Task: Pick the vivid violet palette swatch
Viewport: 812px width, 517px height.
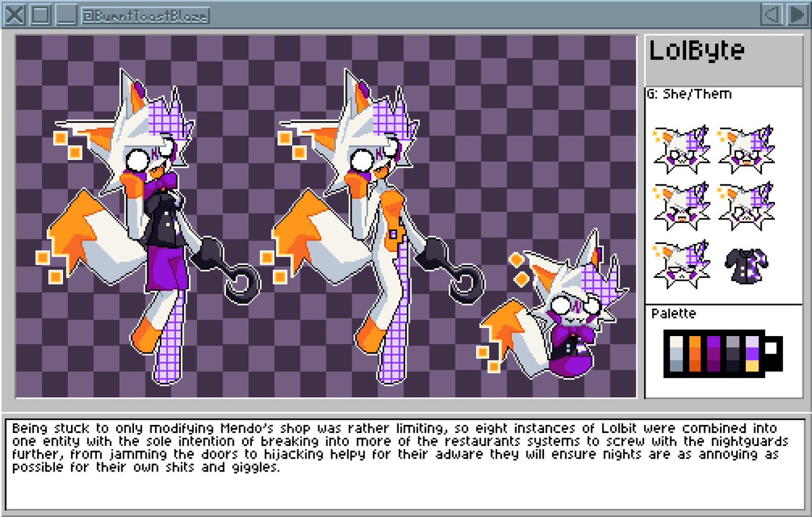Action: point(752,354)
